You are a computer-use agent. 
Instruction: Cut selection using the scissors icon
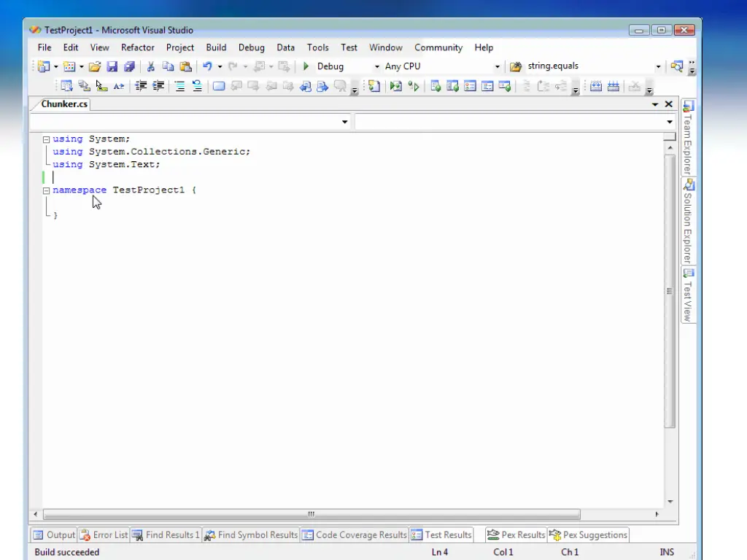(150, 66)
